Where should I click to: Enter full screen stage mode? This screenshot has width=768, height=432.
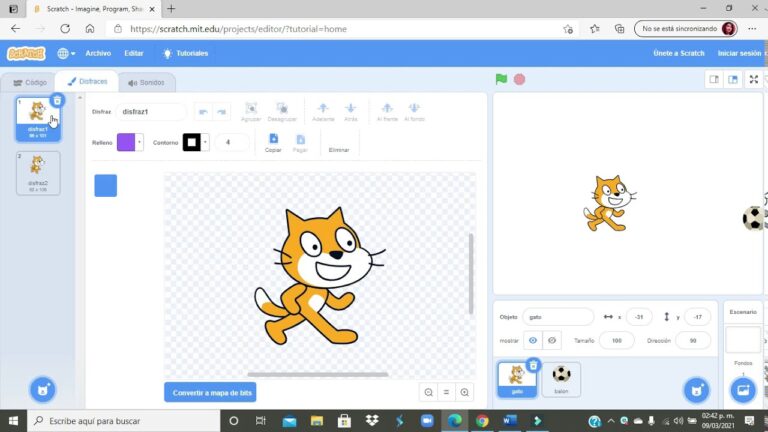click(755, 79)
